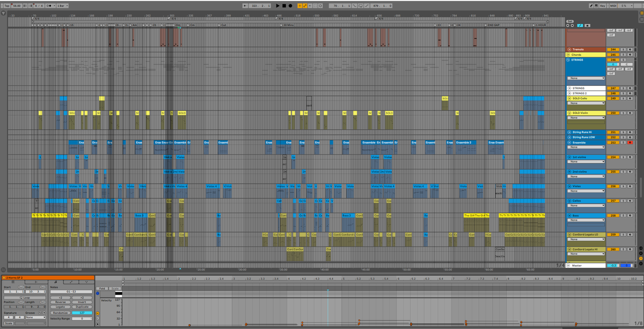Open the 1 Bar quantization dropdown
This screenshot has height=329, width=644.
[x=62, y=5]
